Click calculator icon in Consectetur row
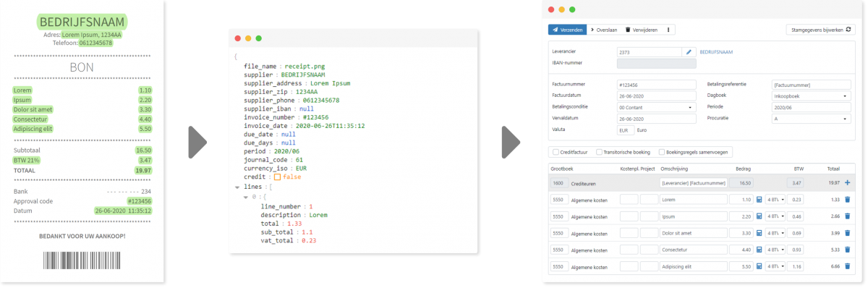868x288 pixels. click(x=759, y=250)
